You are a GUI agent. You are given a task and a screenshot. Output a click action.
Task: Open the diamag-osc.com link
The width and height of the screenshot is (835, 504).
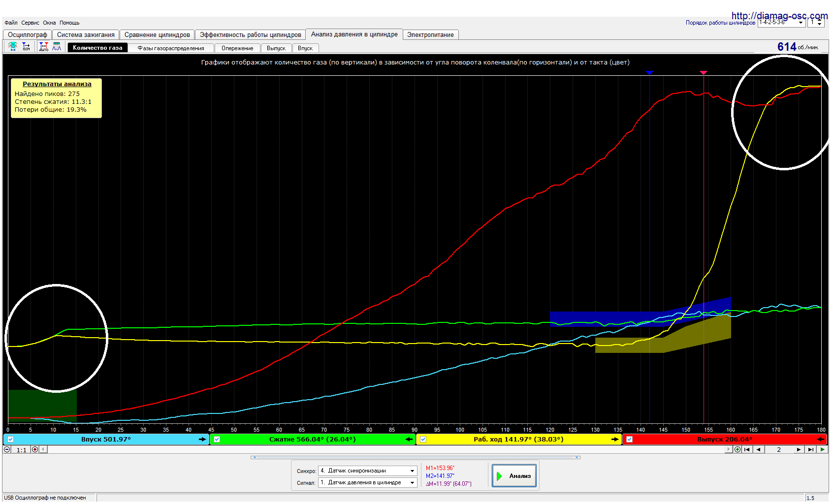[x=779, y=16]
